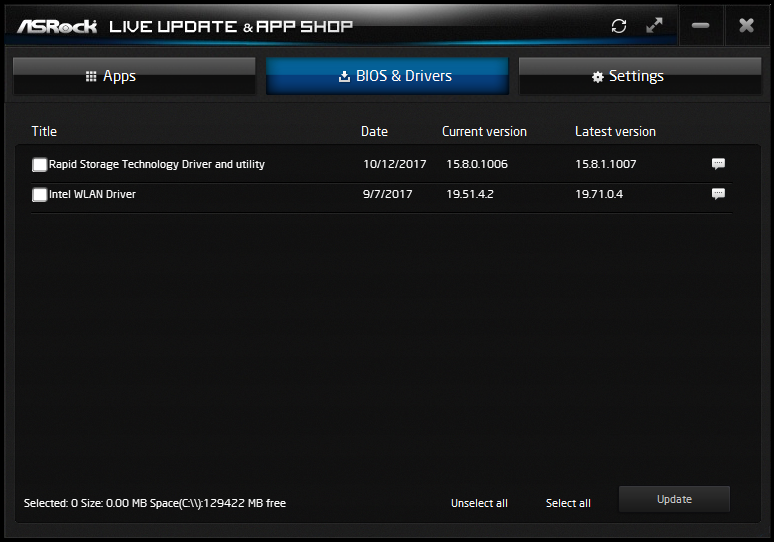Viewport: 774px width, 542px height.
Task: Open comment icon for Intel WLAN Driver
Action: tap(718, 194)
